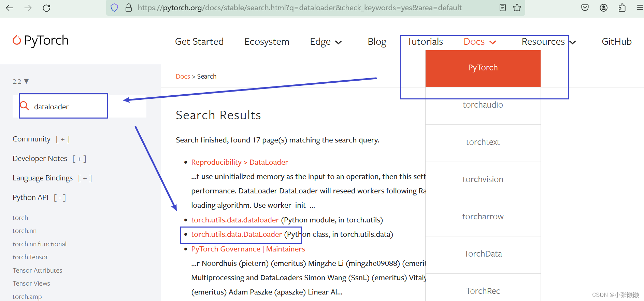644x301 pixels.
Task: Open Tensor Attributes in sidebar
Action: pos(38,271)
